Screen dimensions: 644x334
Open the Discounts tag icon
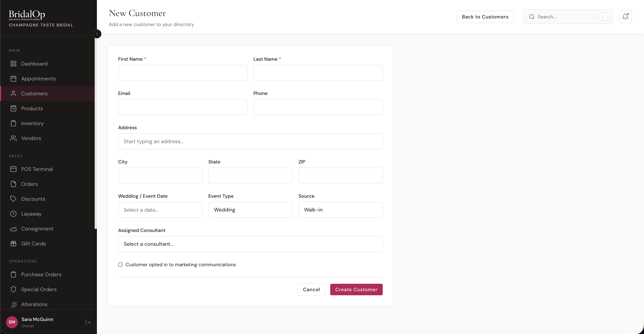[x=13, y=199]
